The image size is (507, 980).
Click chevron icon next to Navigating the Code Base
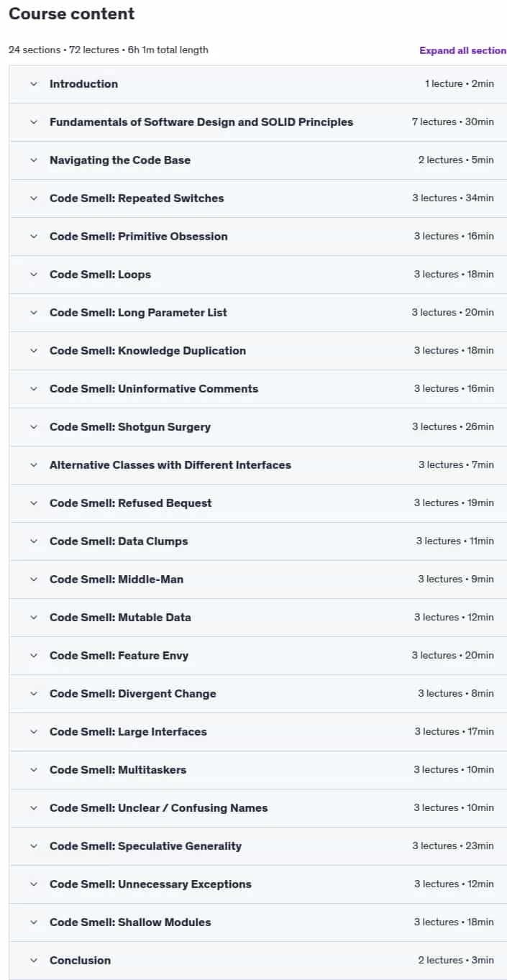(x=33, y=160)
